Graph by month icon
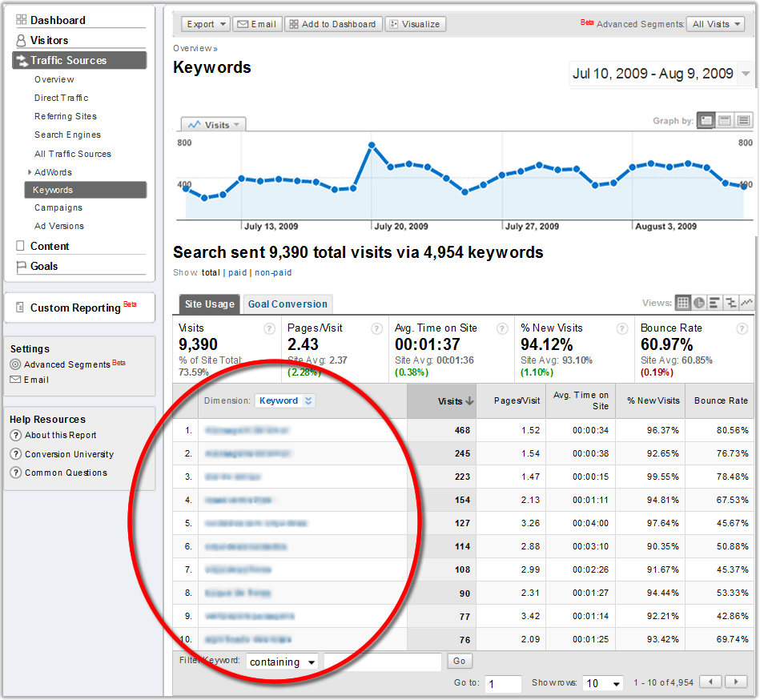Image resolution: width=760 pixels, height=700 pixels. point(744,121)
